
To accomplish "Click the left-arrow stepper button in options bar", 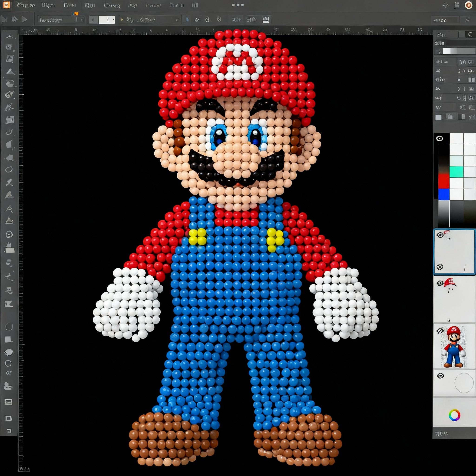I will tap(94, 20).
